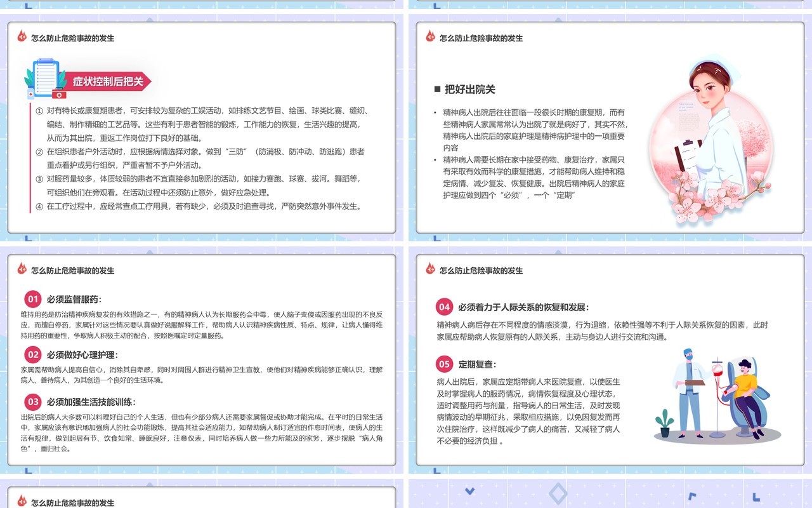Viewport: 812px width, 508px height.
Task: Click the flame logo on the 必须监督服药 slide
Action: (22, 269)
